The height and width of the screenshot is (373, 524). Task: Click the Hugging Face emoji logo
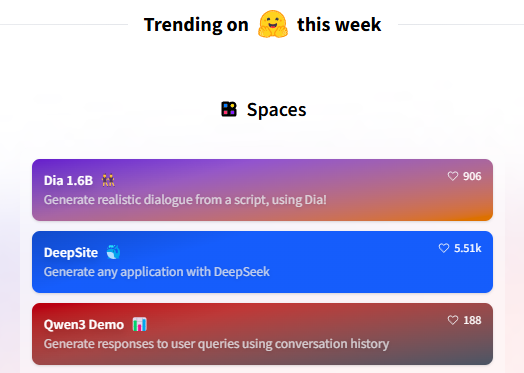point(273,24)
